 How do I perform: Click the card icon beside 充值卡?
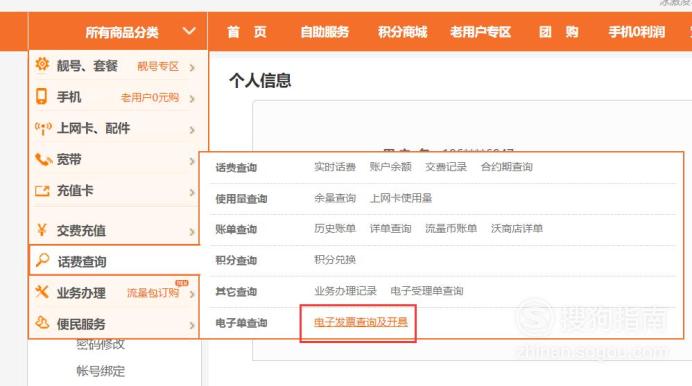click(x=42, y=191)
